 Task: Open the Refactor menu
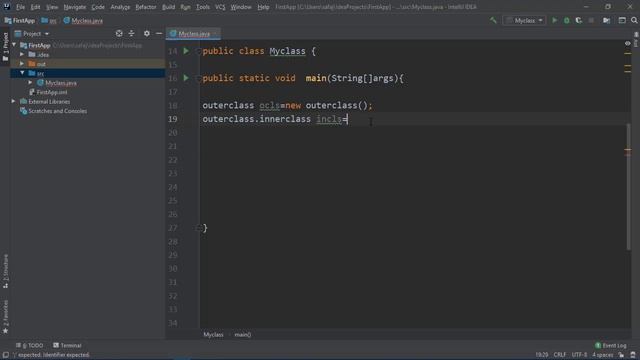coord(146,7)
